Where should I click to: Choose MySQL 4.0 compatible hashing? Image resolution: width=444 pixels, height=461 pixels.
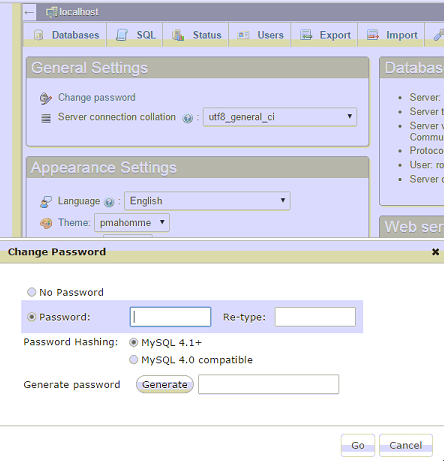(x=133, y=360)
